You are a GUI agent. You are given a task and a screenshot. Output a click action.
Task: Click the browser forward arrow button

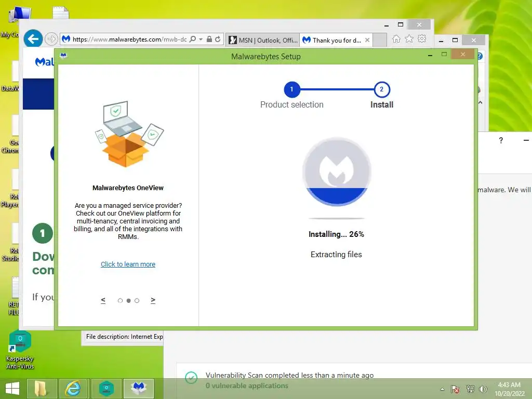[51, 39]
